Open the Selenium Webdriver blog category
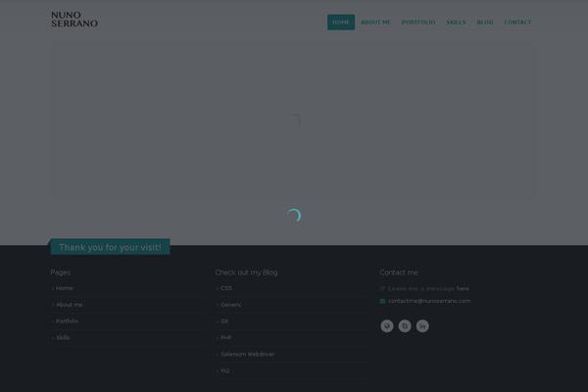 248,354
